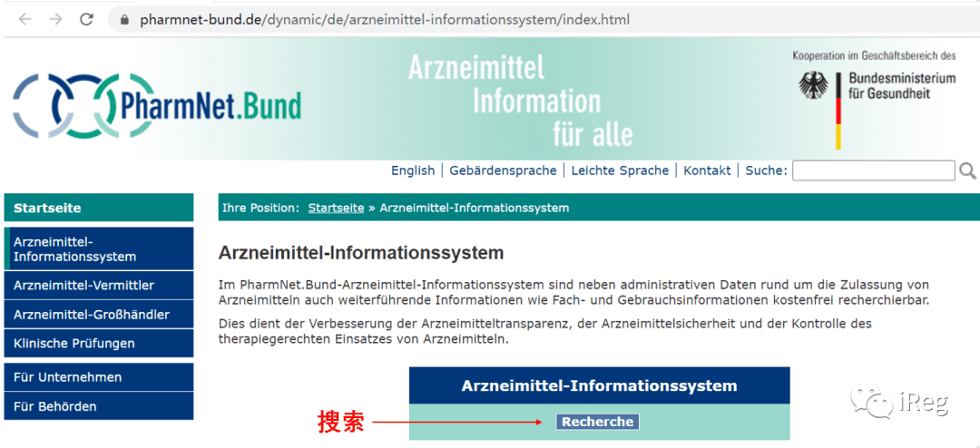This screenshot has width=980, height=448.
Task: Open the Leichte Sprache link
Action: point(620,170)
